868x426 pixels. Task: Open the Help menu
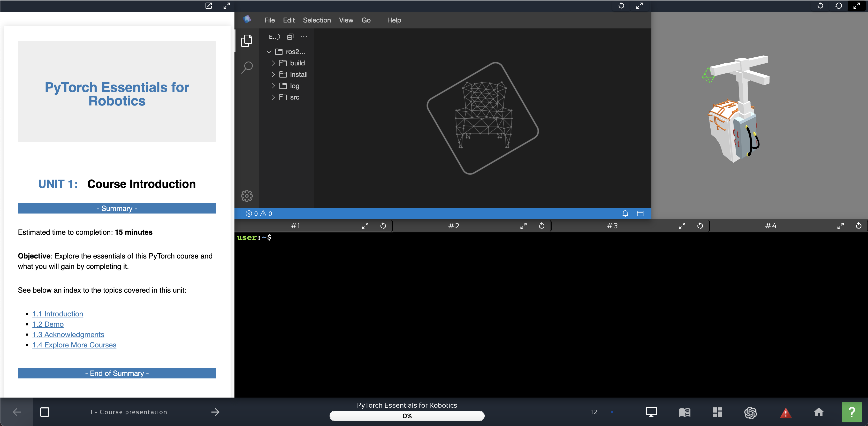394,20
